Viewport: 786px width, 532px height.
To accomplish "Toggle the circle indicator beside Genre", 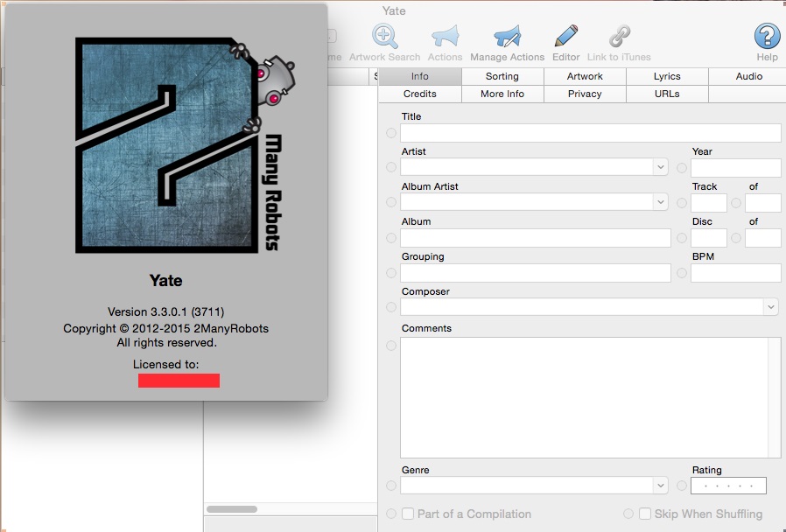I will (x=391, y=486).
